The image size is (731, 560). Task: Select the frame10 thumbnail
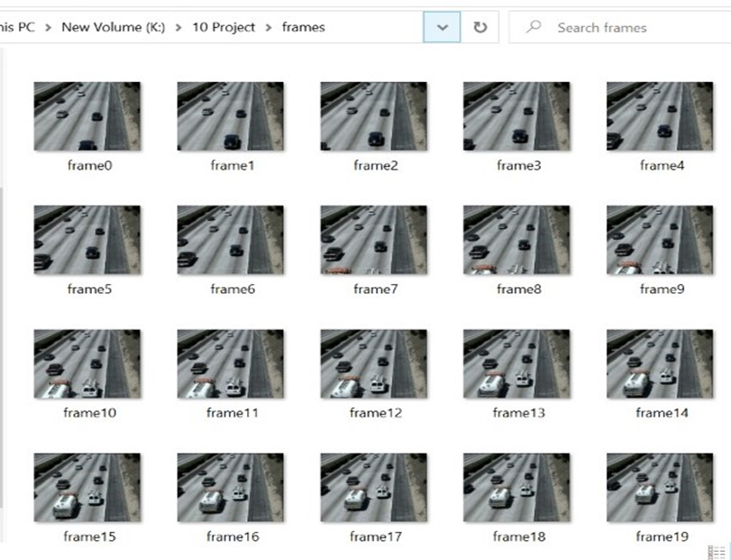point(87,363)
